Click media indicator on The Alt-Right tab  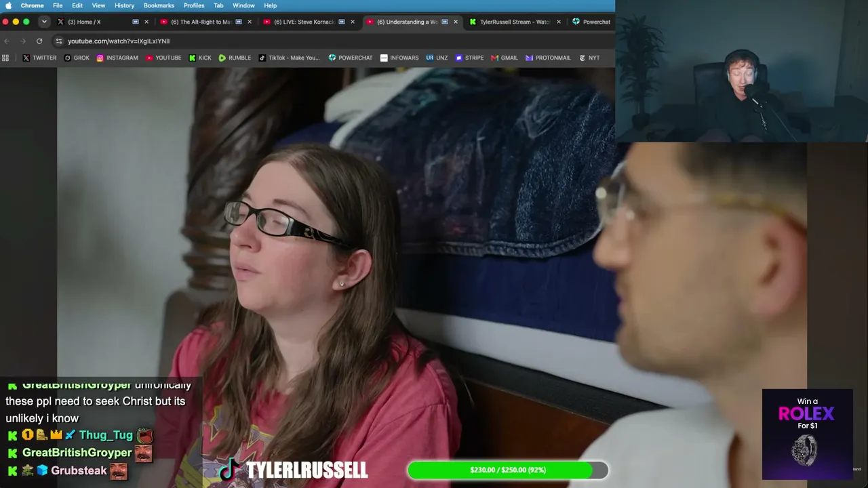[x=239, y=22]
